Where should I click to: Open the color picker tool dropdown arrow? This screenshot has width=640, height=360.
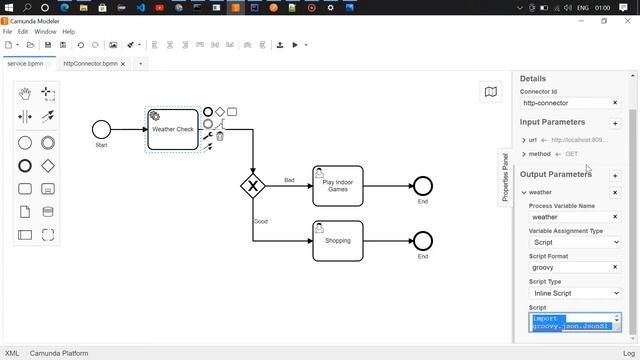tap(139, 45)
